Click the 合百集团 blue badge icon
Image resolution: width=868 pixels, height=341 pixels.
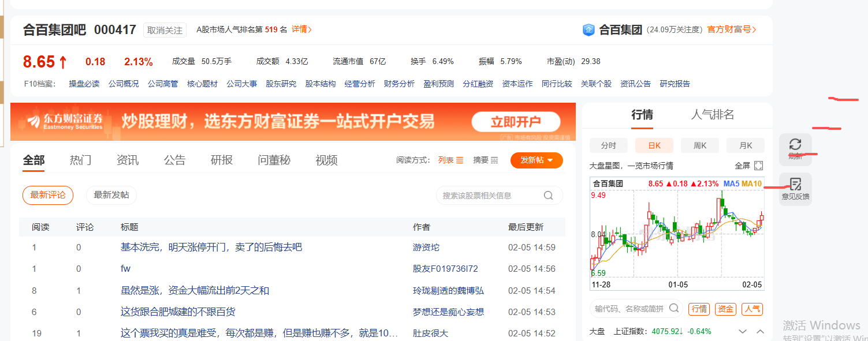(x=588, y=29)
